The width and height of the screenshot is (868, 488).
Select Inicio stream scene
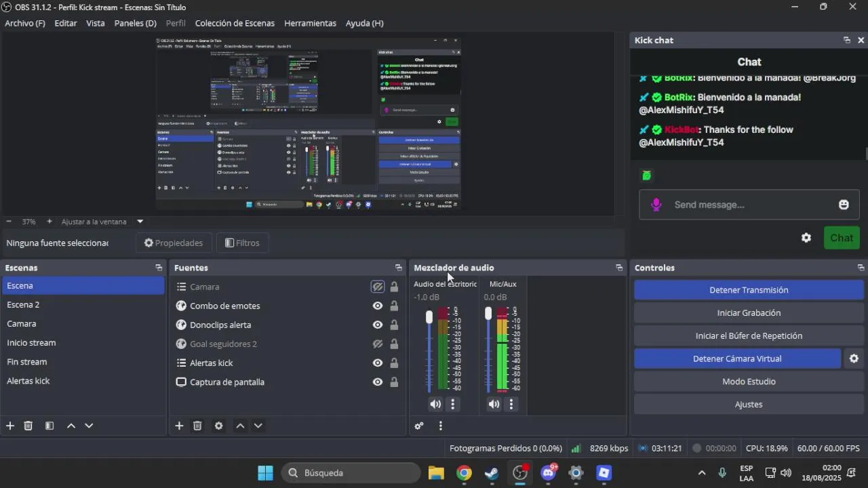[x=83, y=343]
